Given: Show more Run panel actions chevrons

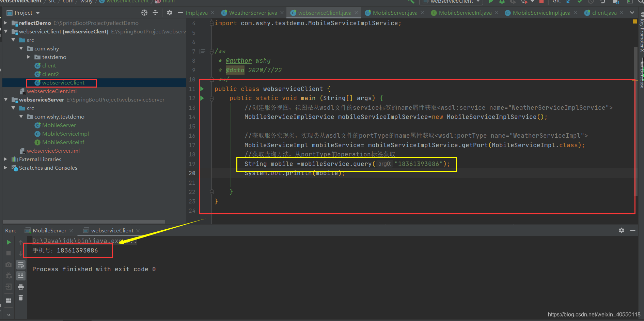Looking at the screenshot, I should [x=9, y=315].
